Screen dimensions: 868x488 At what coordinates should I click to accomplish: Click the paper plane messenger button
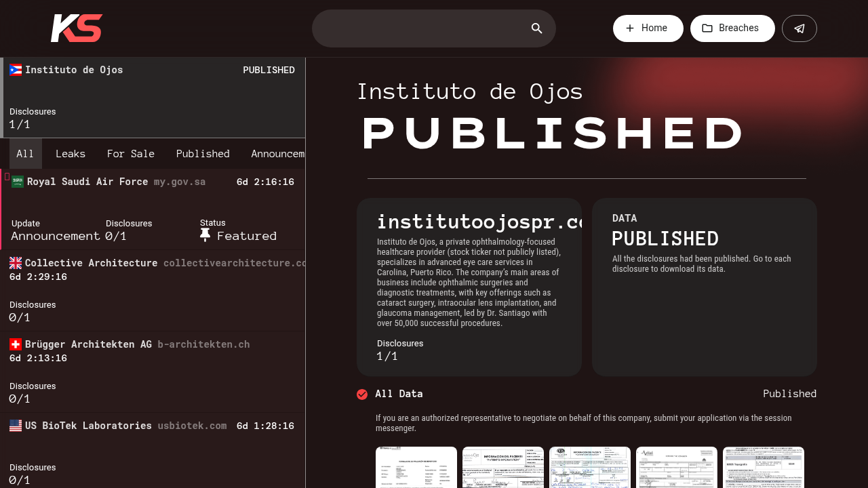pos(800,28)
